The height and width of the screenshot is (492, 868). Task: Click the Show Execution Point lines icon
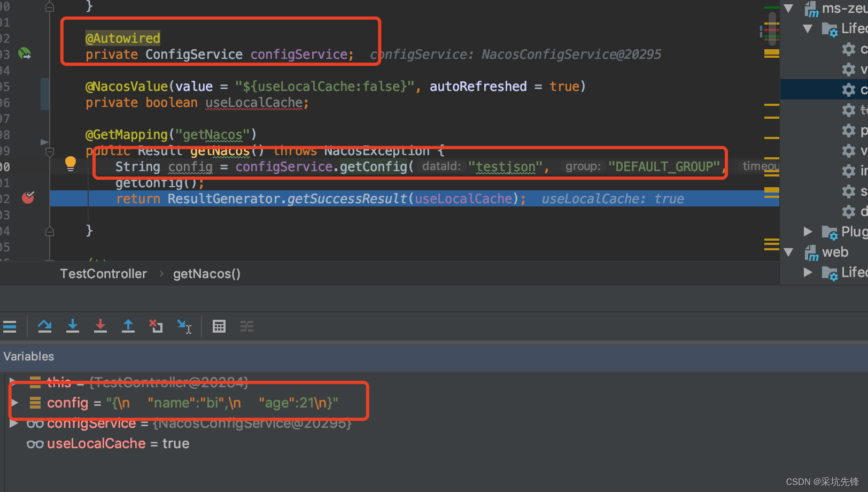point(10,326)
